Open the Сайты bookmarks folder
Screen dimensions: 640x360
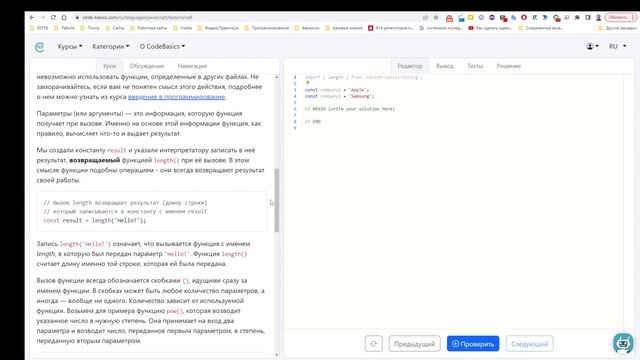(x=115, y=28)
